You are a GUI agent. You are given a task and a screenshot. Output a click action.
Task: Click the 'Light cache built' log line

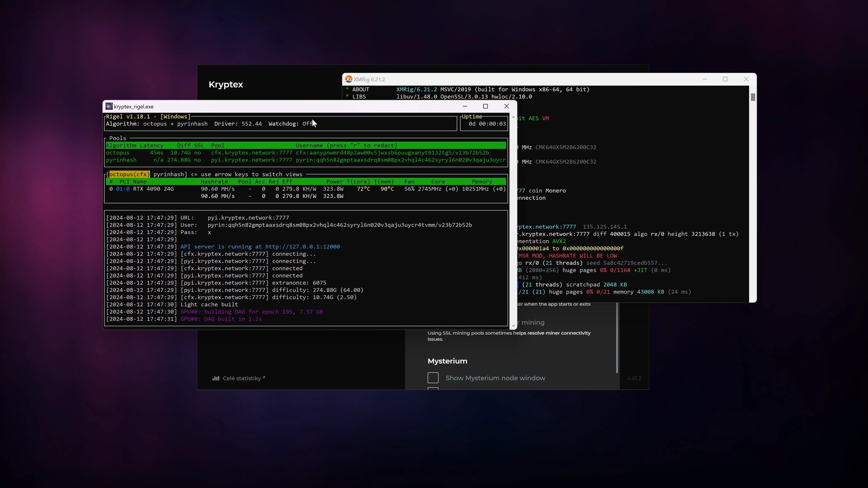click(x=209, y=305)
